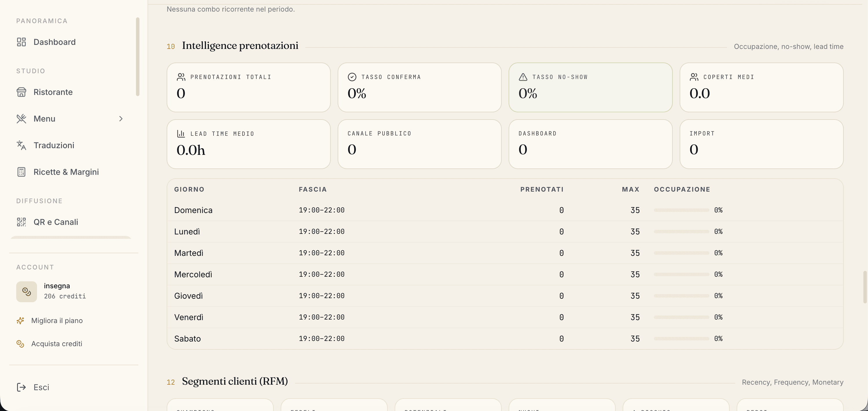Select the Import stat card
The image size is (868, 411).
point(762,144)
